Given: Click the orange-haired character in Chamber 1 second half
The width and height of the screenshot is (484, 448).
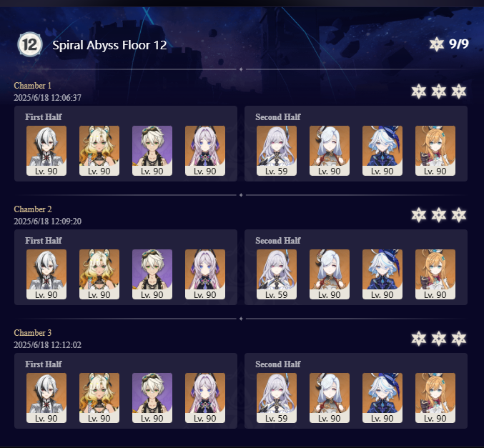Looking at the screenshot, I should click(x=435, y=151).
